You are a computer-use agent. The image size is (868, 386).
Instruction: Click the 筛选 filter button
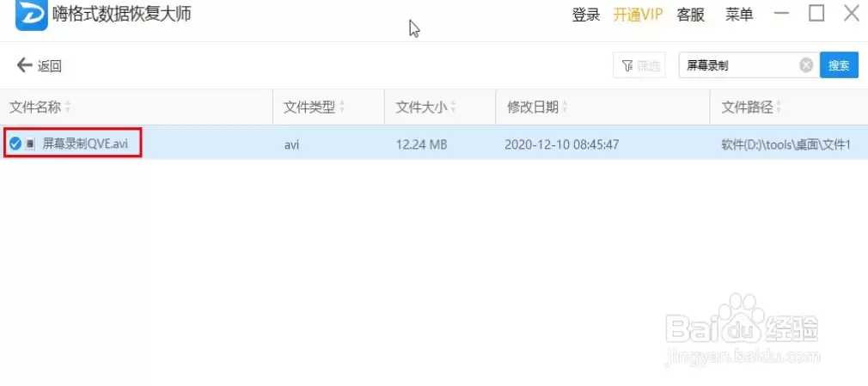click(639, 65)
